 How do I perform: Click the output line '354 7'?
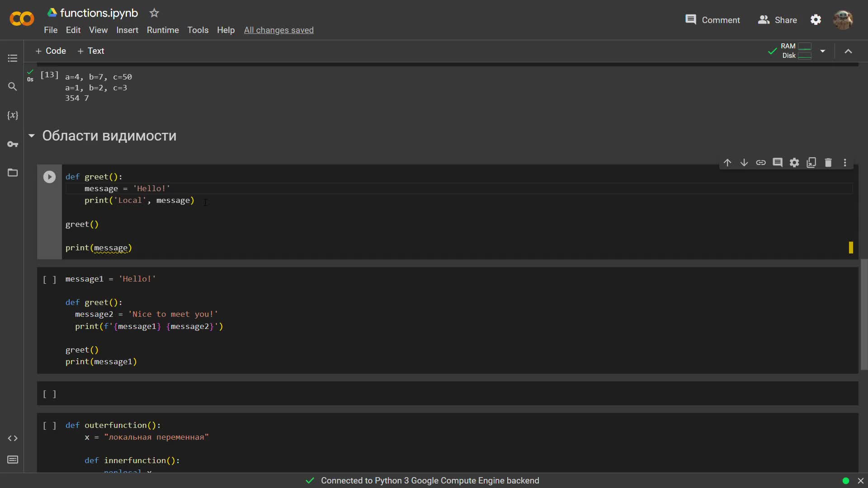(x=77, y=98)
